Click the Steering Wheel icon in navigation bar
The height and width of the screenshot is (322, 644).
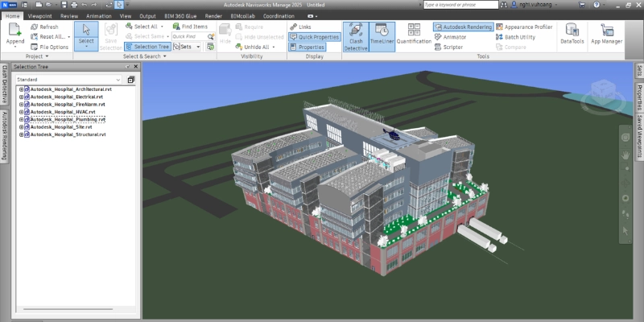pos(625,137)
